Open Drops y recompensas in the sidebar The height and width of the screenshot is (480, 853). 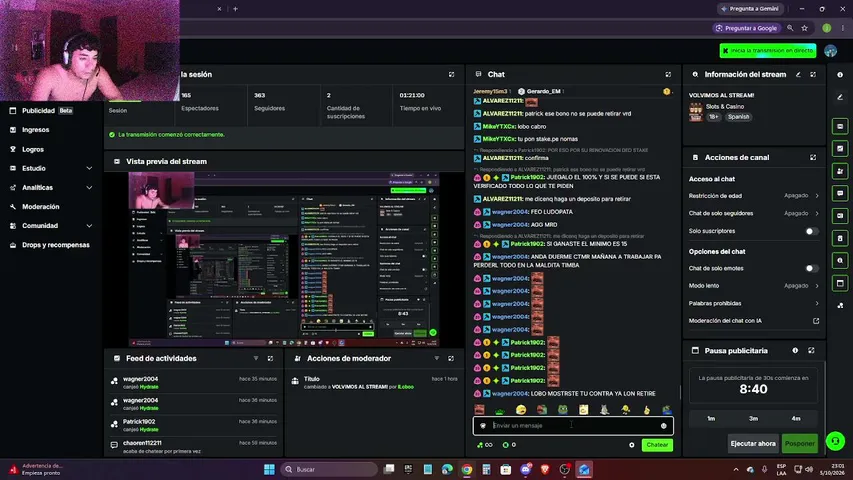tap(55, 245)
